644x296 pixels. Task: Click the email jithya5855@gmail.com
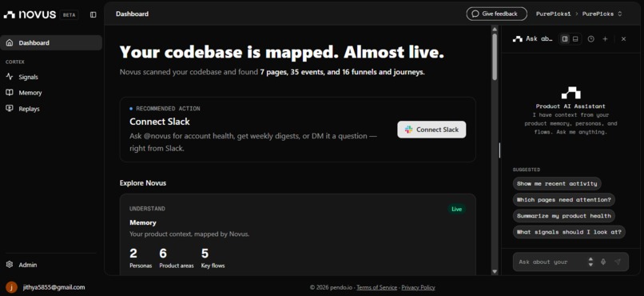coord(54,287)
